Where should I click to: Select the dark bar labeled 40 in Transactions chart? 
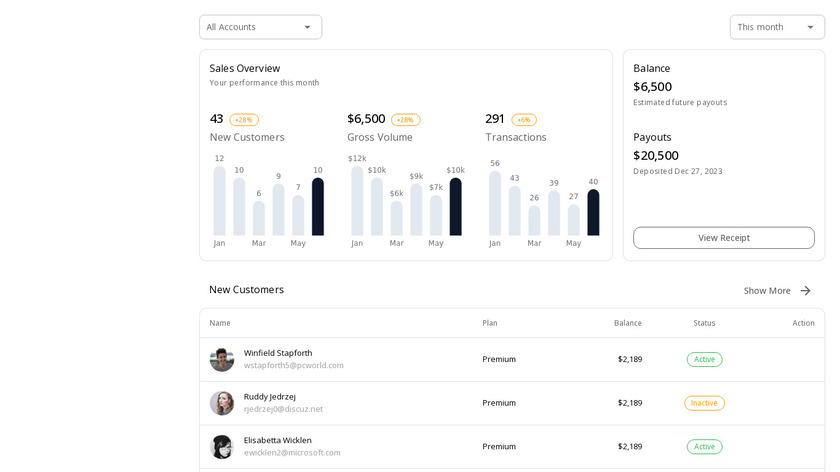click(593, 213)
